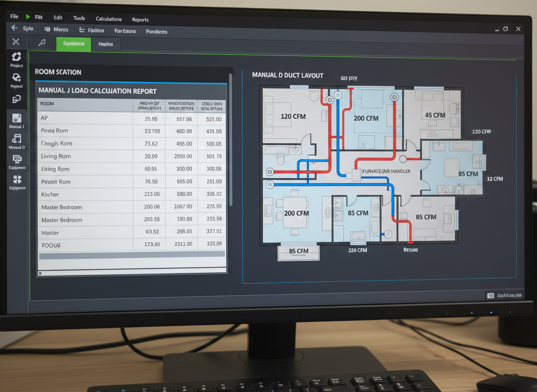Click the ROOM STATION panel heading
This screenshot has width=537, height=392.
point(58,72)
